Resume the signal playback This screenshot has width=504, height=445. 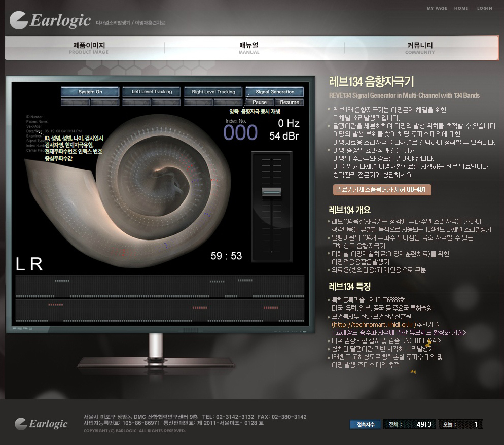pos(290,102)
